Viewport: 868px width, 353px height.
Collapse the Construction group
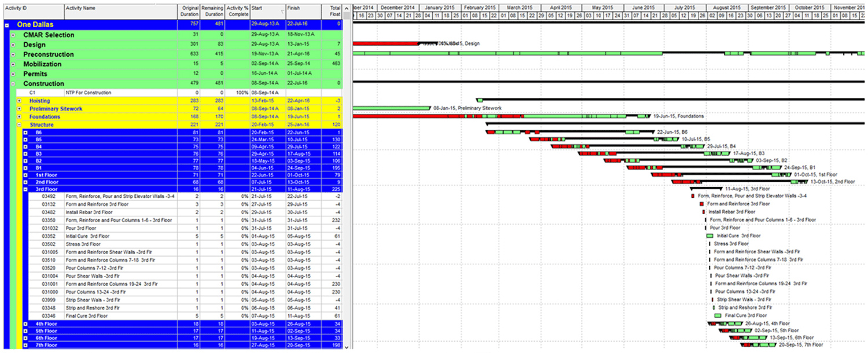pos(13,84)
